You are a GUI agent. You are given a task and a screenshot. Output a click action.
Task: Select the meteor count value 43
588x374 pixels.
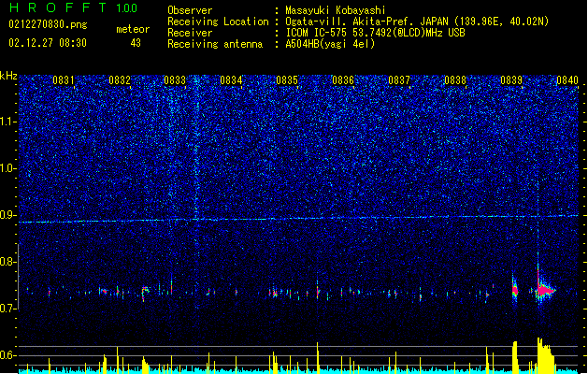click(136, 43)
